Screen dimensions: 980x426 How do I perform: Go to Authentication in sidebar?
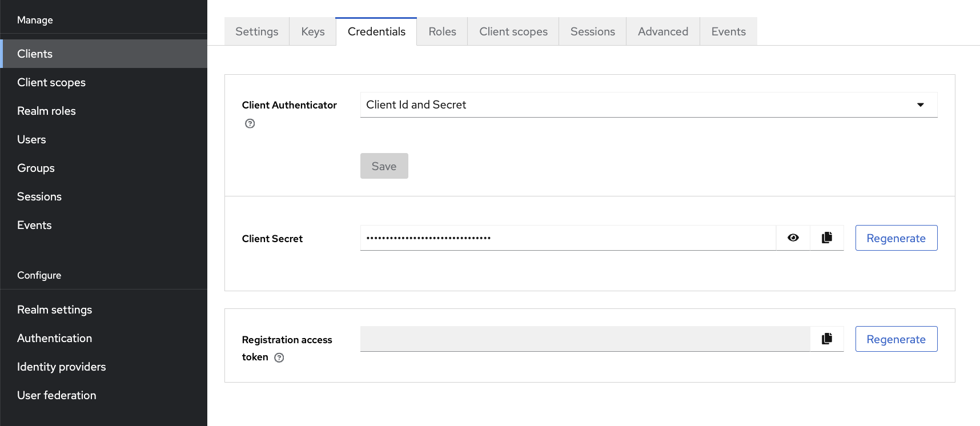click(103, 338)
